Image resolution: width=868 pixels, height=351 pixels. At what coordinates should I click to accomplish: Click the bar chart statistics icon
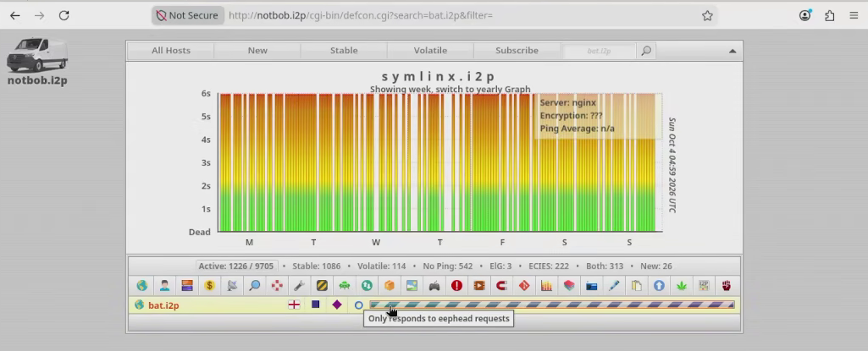[546, 286]
